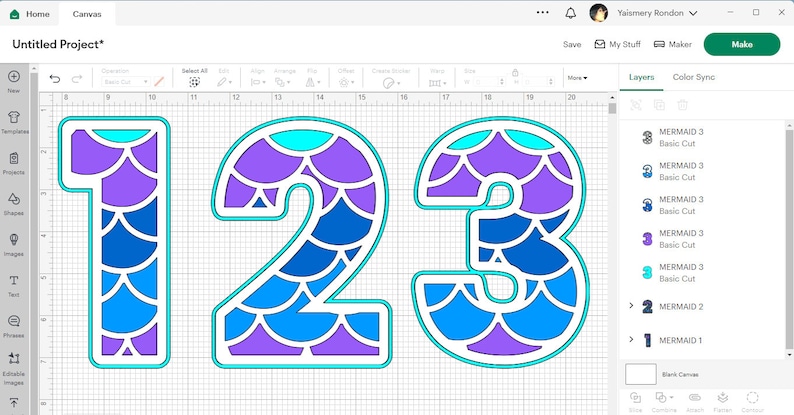Click the green Home house icon
Viewport: 794px width, 415px height.
coord(15,14)
